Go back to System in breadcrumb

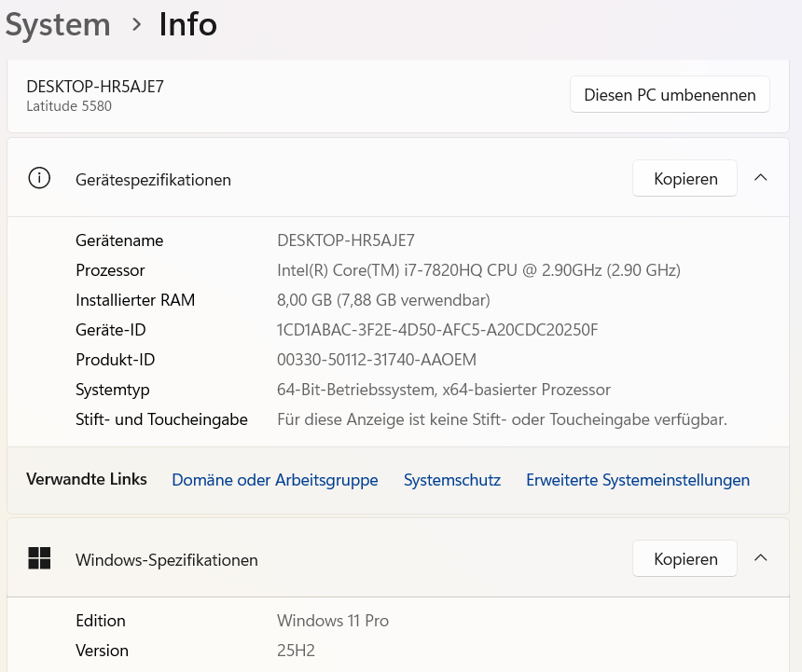click(x=58, y=24)
